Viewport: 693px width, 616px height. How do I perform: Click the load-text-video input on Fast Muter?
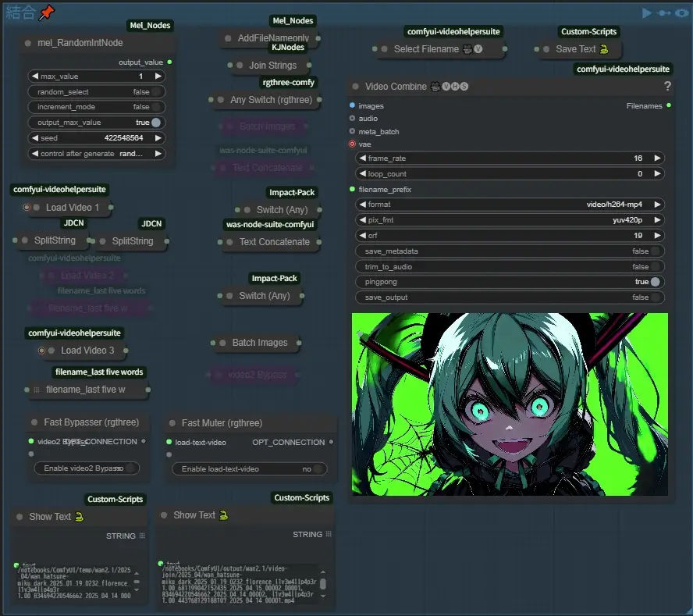(169, 442)
